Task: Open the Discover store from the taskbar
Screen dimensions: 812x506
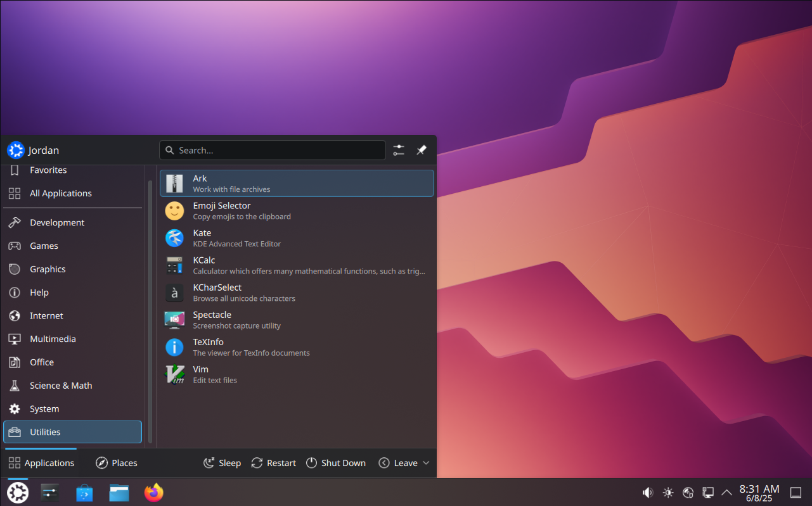Action: tap(84, 492)
